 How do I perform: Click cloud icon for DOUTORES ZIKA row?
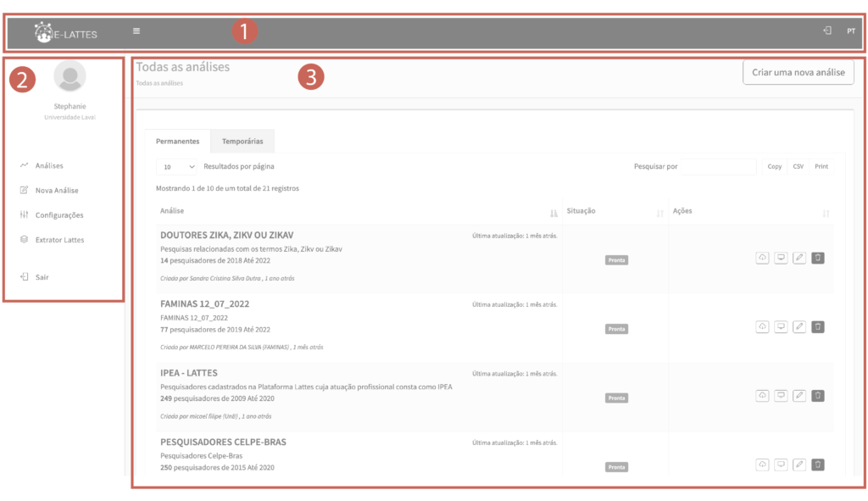coord(762,258)
